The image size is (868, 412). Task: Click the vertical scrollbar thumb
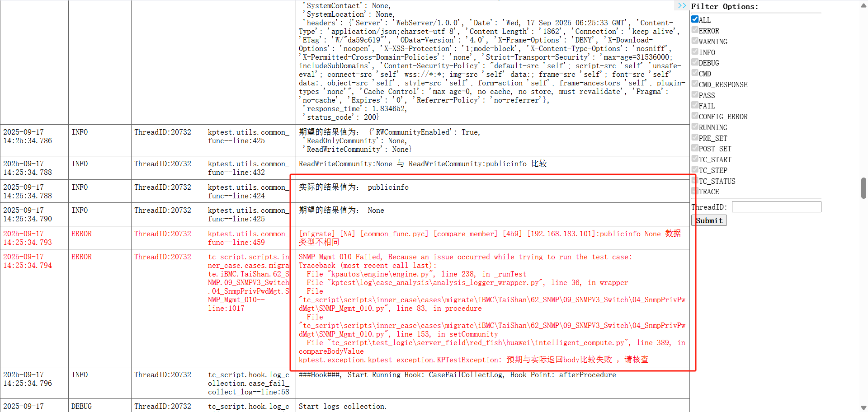point(863,188)
